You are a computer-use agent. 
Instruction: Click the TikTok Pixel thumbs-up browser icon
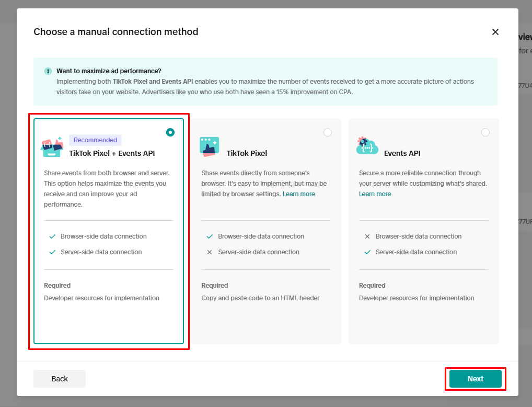click(x=210, y=147)
